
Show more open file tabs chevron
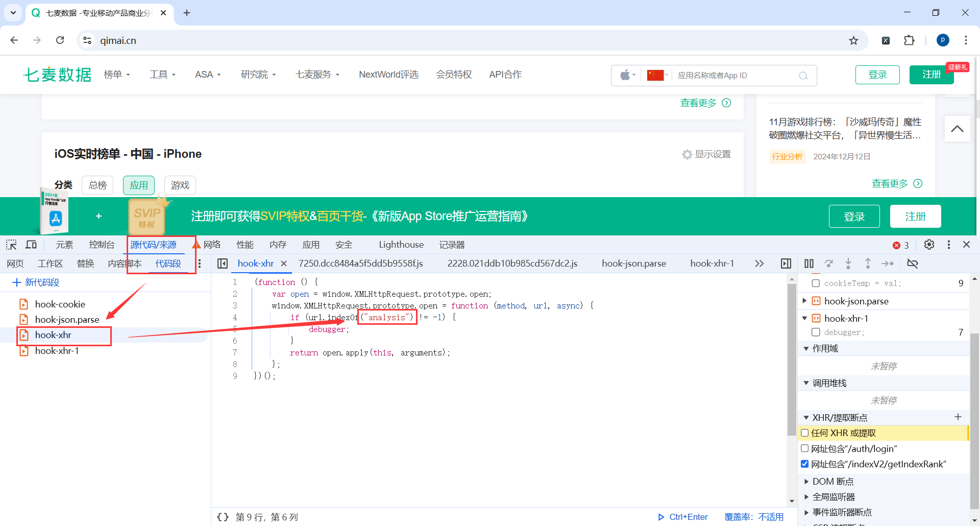(x=759, y=264)
